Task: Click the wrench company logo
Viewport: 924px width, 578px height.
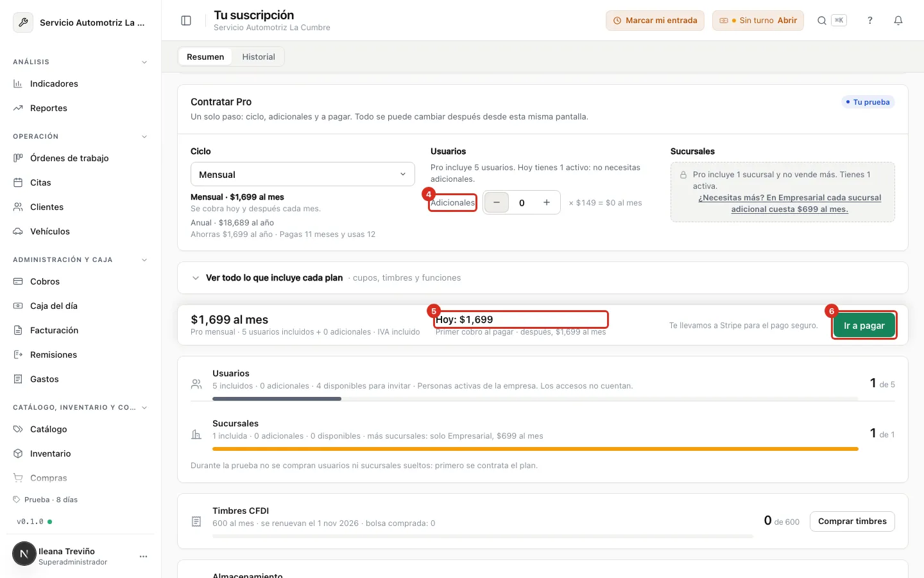Action: 23,22
